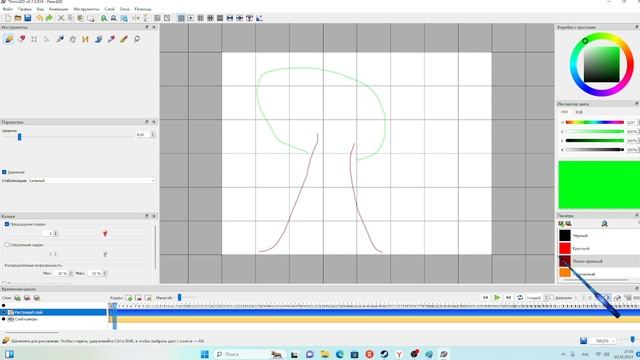Image resolution: width=640 pixels, height=360 pixels.
Task: Select the Polyline tool
Action: tap(85, 39)
